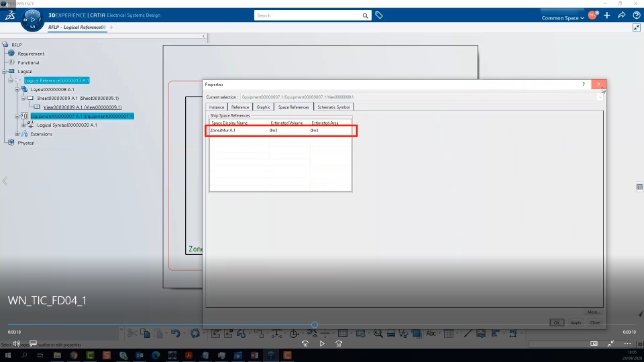Switch to the Instance tab
The width and height of the screenshot is (644, 362).
coord(217,107)
